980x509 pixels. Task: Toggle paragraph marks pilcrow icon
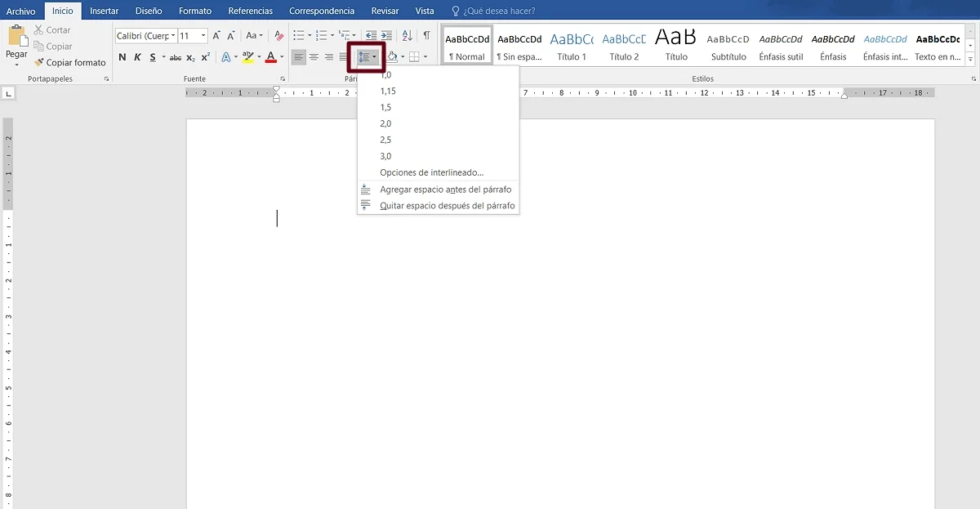[426, 36]
